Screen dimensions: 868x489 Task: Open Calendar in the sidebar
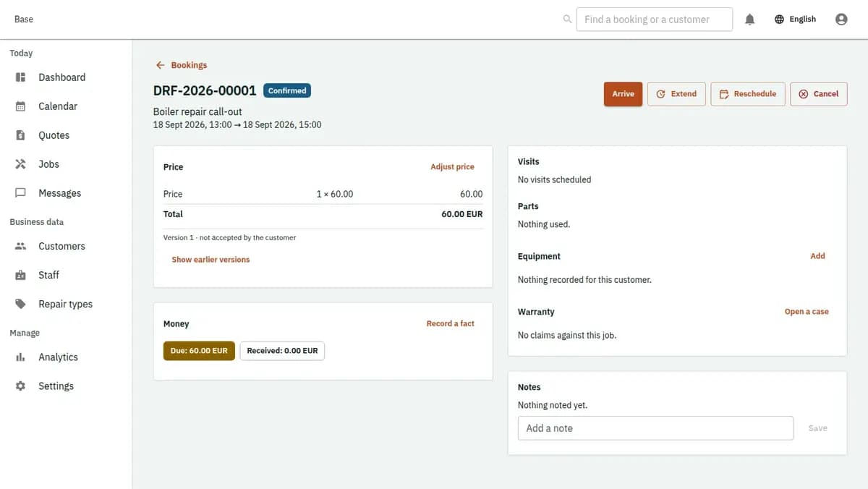[66, 106]
